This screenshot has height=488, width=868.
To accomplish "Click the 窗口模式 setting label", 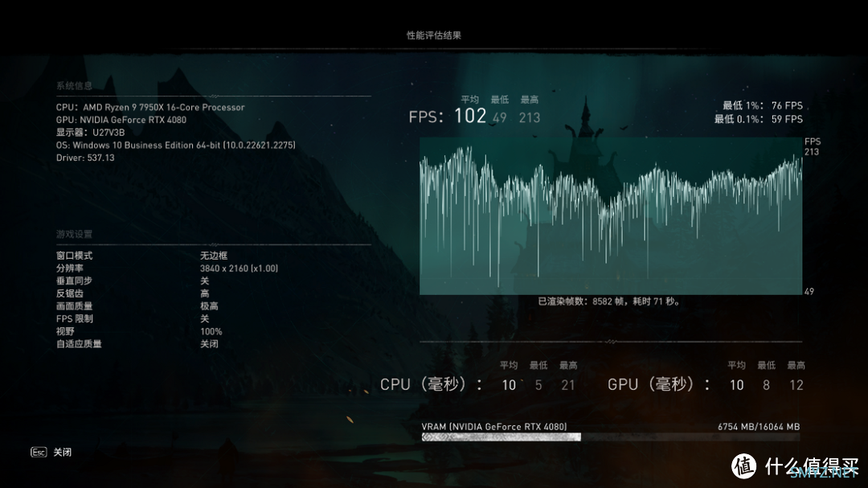I will point(74,256).
